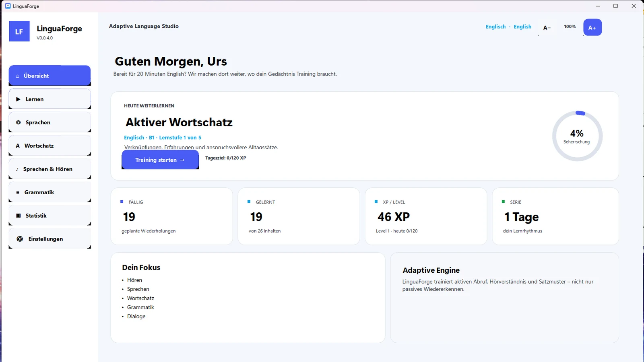Click the Adaptive Language Studio title
The width and height of the screenshot is (644, 362).
[144, 26]
